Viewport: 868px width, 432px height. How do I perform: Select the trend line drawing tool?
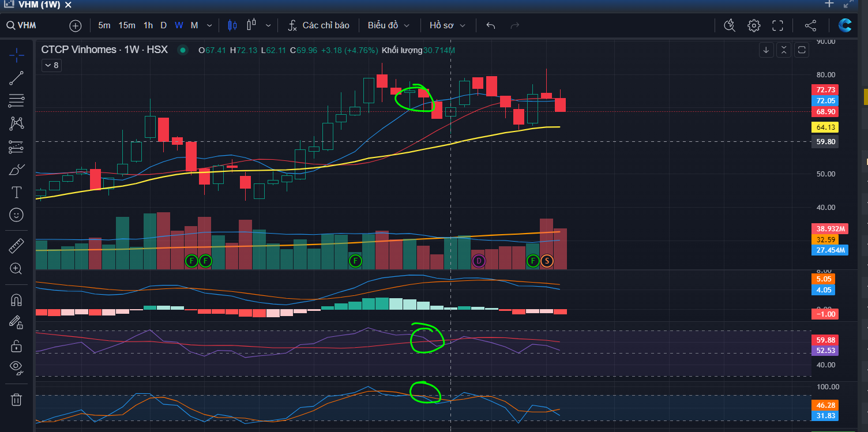pos(16,78)
